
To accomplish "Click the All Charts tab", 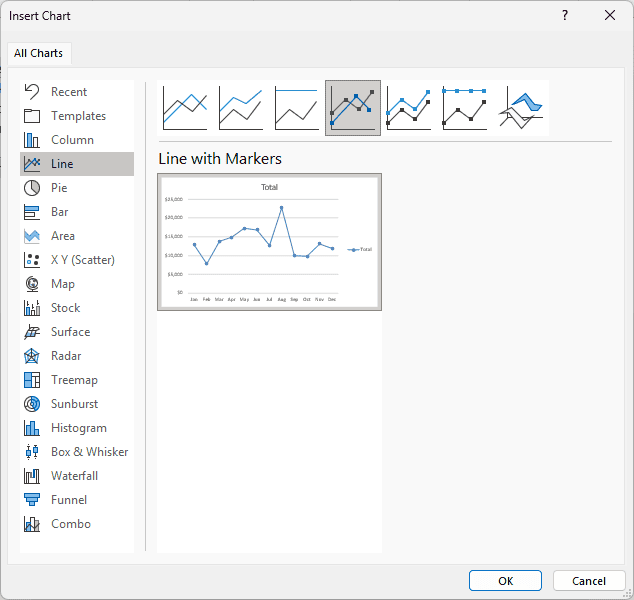I will click(x=39, y=53).
